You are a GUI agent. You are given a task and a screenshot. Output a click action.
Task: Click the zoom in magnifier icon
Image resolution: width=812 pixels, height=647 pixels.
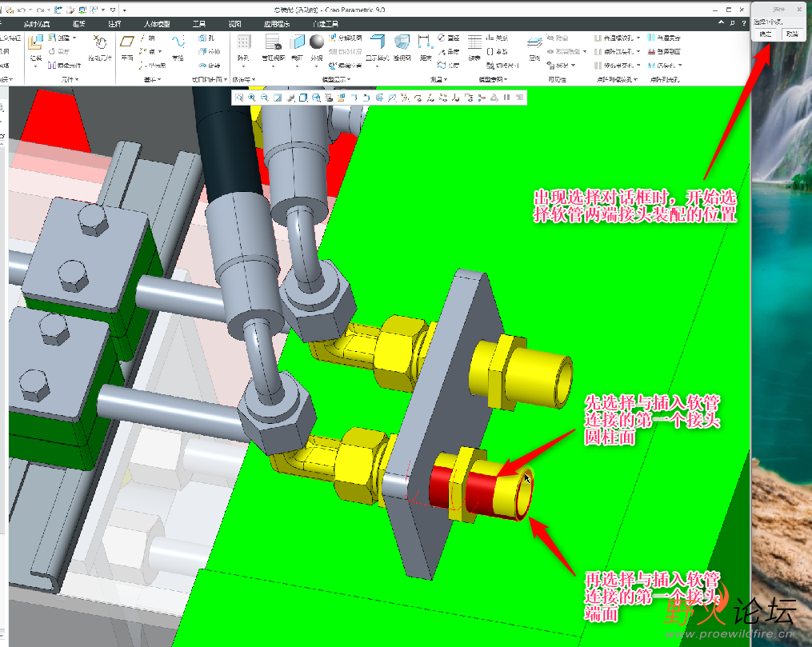pyautogui.click(x=252, y=98)
